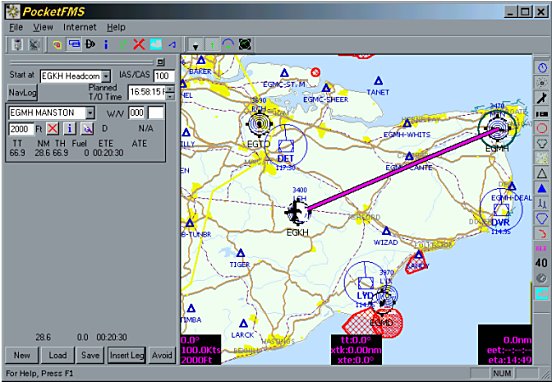Click the red X toolbar icon
The height and width of the screenshot is (382, 552).
[x=139, y=45]
